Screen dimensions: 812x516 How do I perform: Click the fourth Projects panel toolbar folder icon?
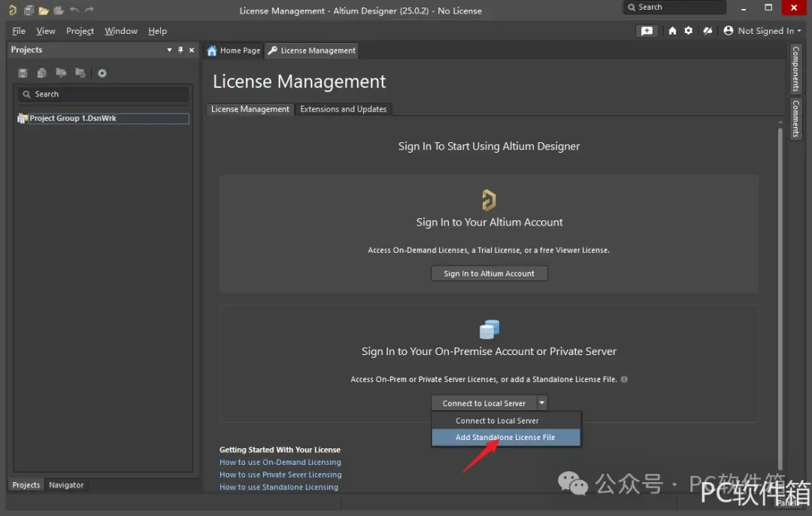tap(80, 72)
